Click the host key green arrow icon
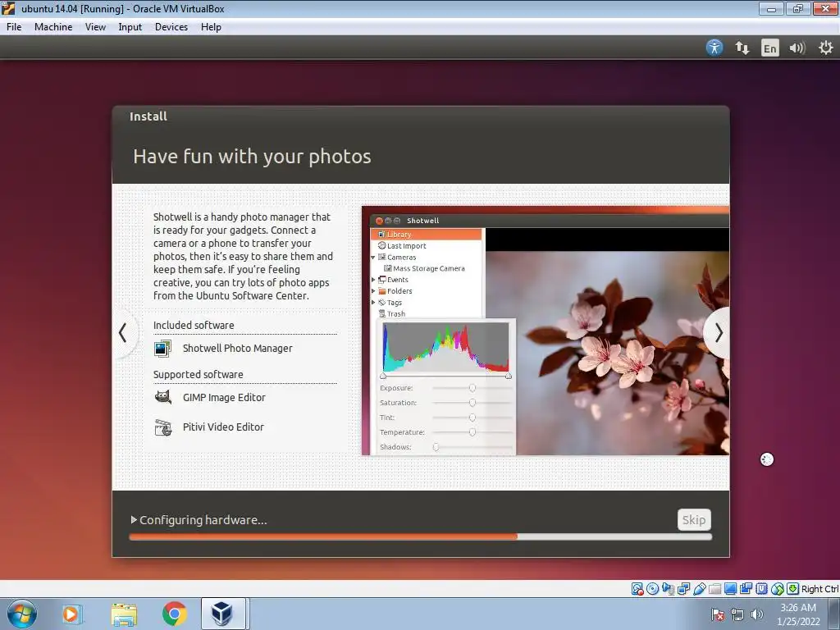840x630 pixels. point(793,589)
